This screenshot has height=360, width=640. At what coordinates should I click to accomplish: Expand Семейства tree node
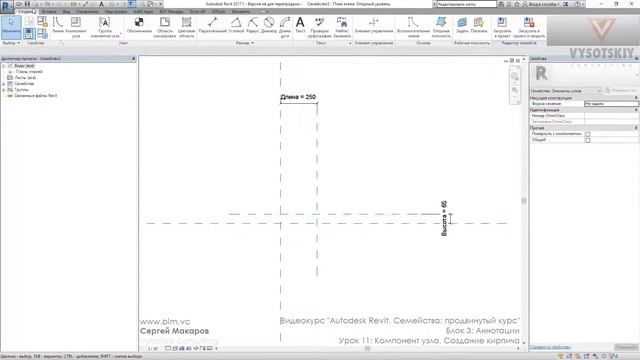tap(4, 84)
